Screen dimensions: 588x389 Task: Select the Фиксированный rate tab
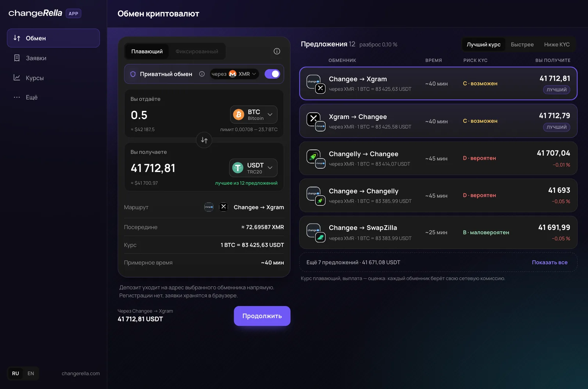click(x=197, y=51)
